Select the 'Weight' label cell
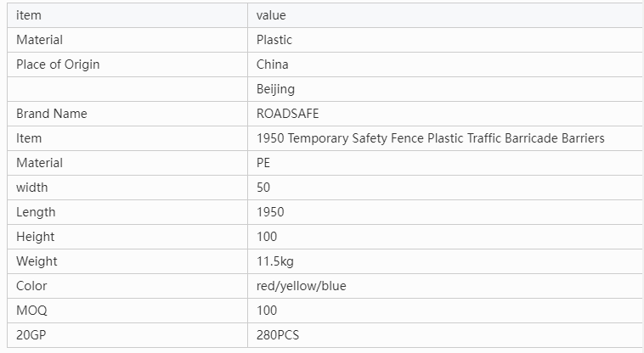The image size is (644, 353). coord(37,261)
